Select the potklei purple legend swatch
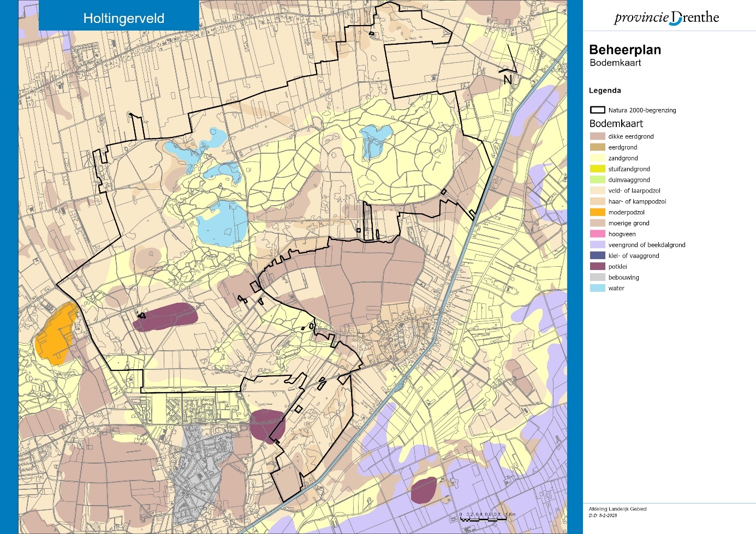Image resolution: width=756 pixels, height=534 pixels. [597, 267]
